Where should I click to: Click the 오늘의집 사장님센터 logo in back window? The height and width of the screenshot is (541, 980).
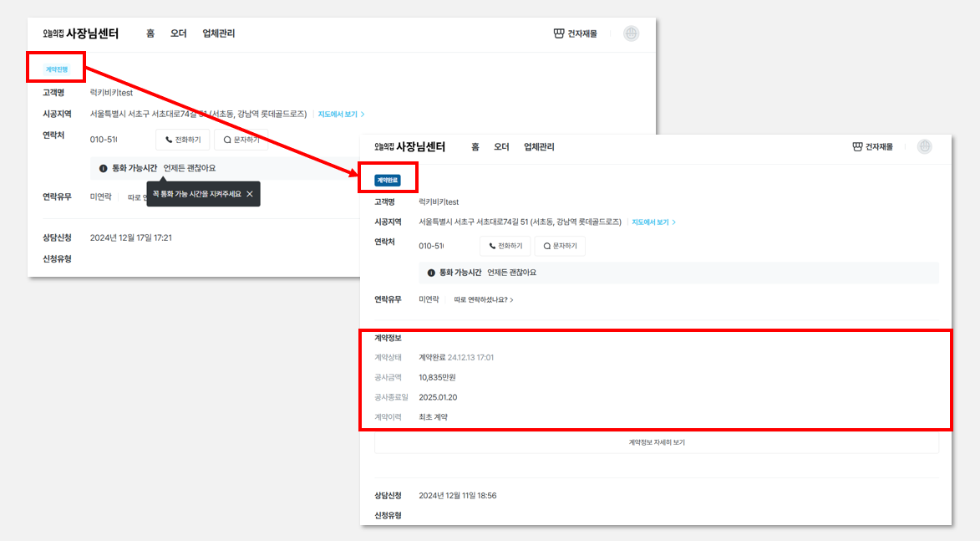(x=81, y=33)
